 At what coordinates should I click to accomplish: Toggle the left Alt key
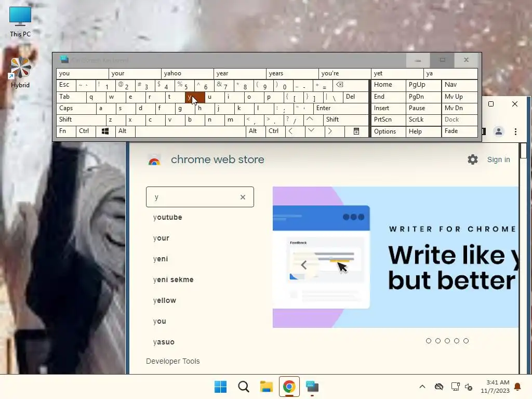tap(125, 131)
